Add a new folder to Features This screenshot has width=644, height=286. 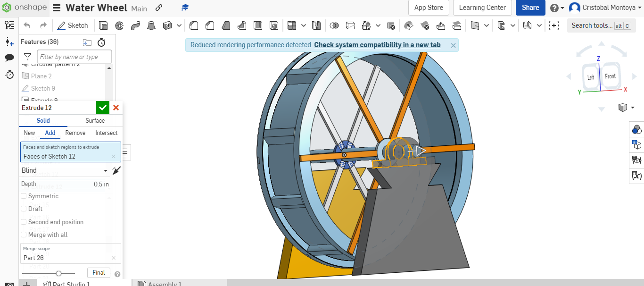coord(87,42)
